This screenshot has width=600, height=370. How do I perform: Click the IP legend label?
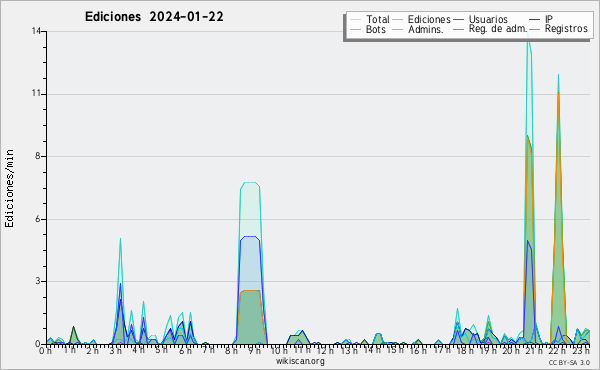point(549,19)
